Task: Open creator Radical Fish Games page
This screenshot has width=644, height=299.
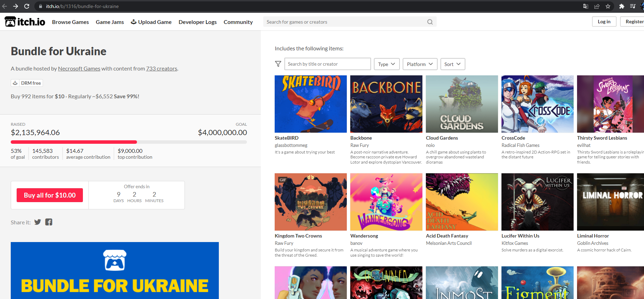Action: point(521,145)
